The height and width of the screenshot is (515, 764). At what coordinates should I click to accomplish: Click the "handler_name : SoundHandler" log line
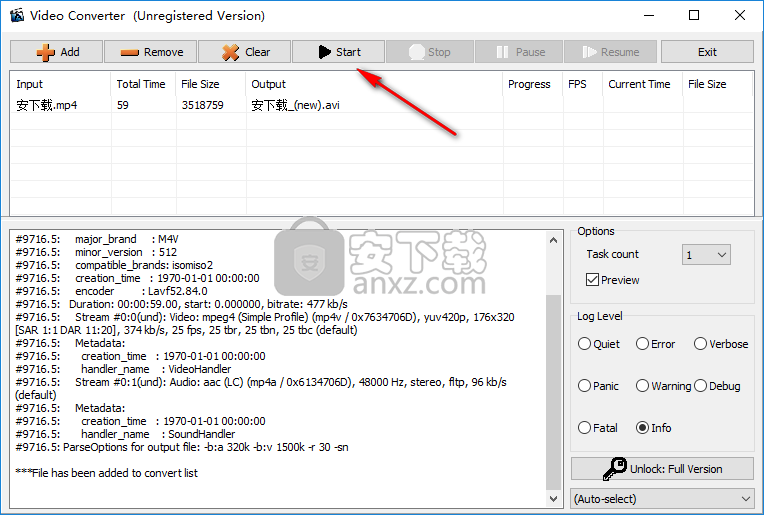coord(125,434)
